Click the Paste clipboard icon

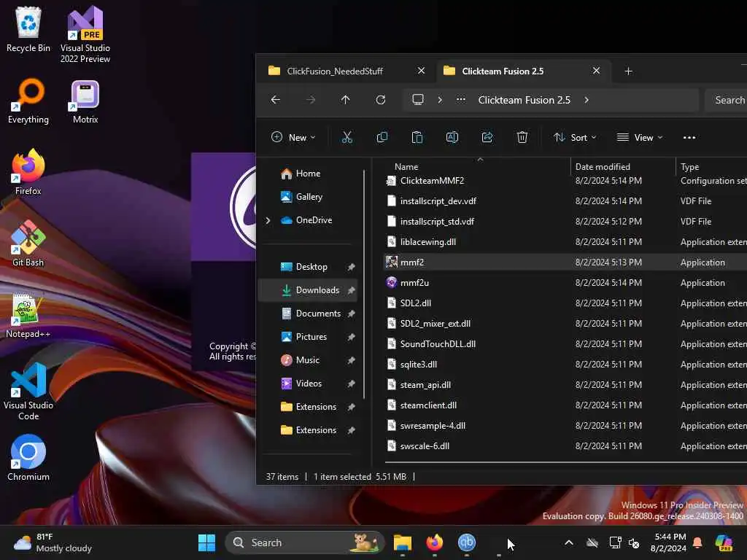[417, 138]
